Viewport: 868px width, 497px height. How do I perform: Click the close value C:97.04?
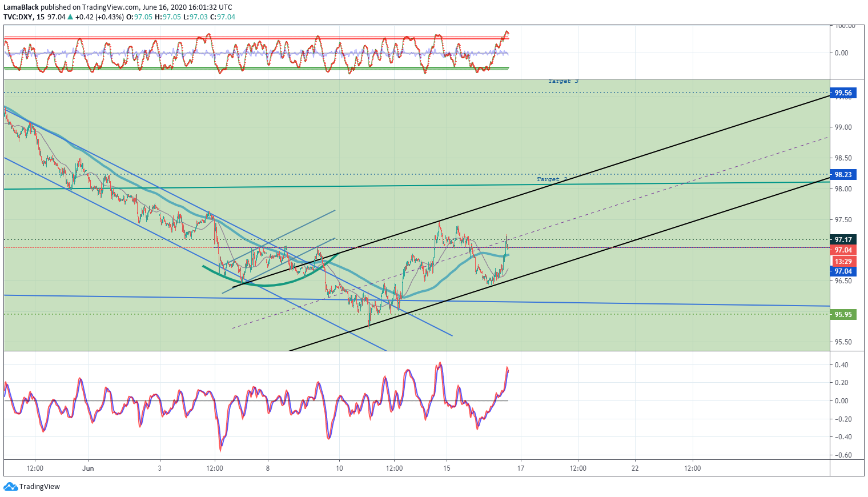coord(223,17)
